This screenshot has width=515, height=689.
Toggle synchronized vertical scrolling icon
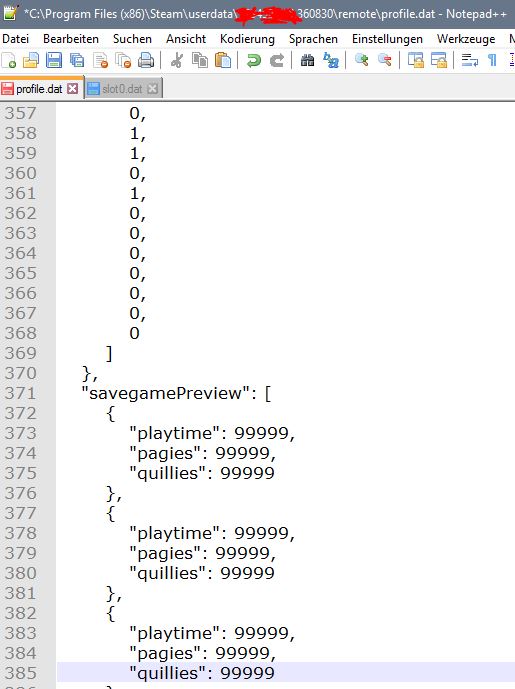(415, 60)
